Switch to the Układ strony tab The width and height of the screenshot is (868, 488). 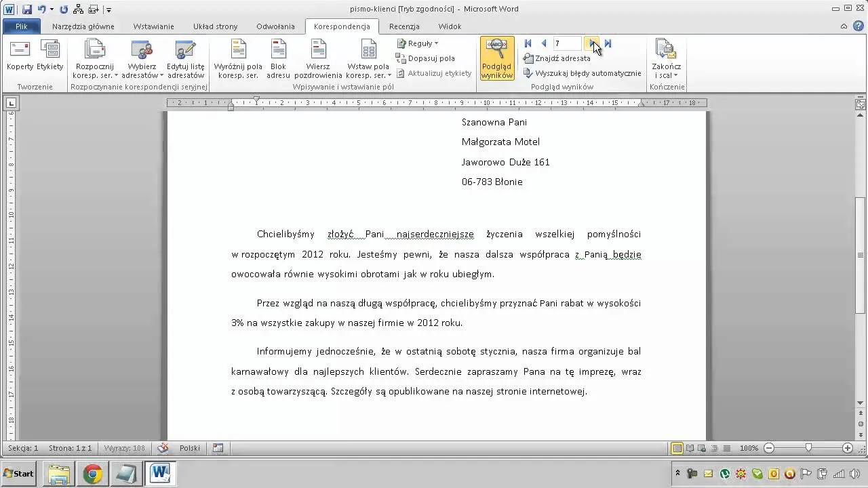click(215, 26)
